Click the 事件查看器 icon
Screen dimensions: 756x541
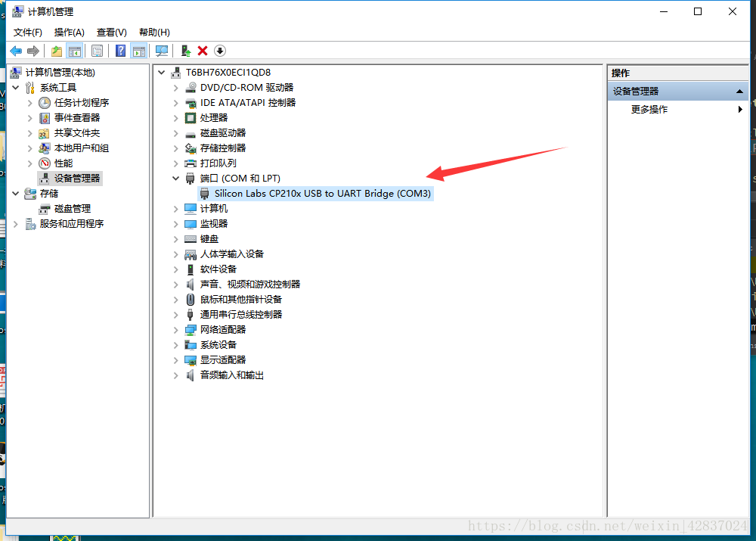45,118
